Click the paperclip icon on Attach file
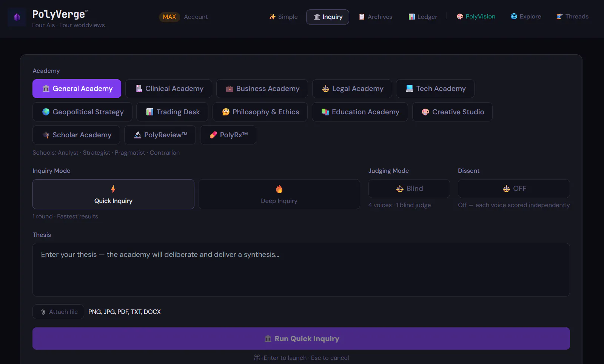 [x=43, y=312]
